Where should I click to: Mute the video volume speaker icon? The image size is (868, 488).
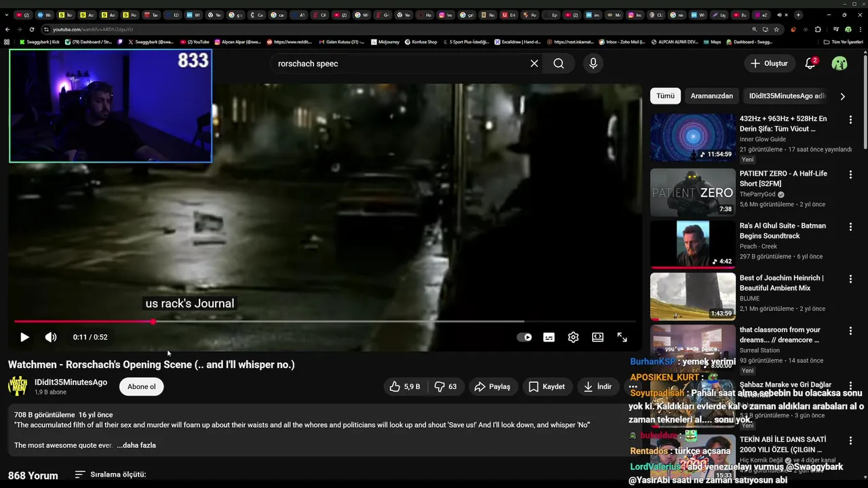click(x=51, y=337)
